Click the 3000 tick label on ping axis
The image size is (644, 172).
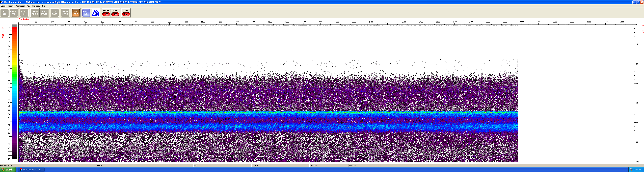tap(522, 22)
